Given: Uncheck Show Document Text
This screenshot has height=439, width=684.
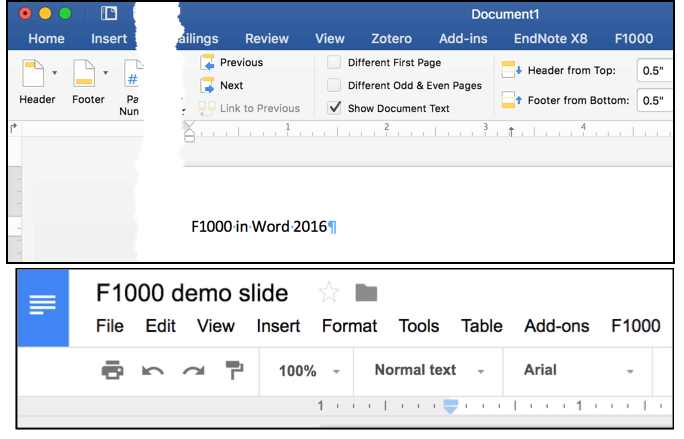Looking at the screenshot, I should 334,108.
